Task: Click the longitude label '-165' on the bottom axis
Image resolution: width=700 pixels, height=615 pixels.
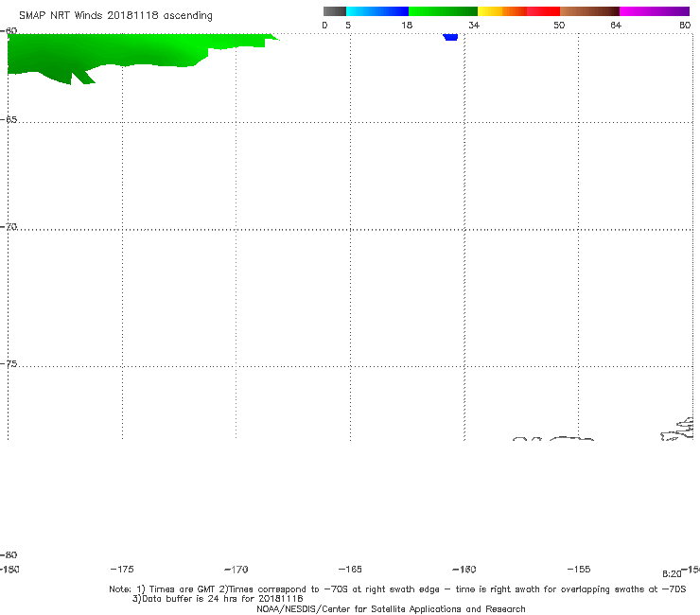Action: tap(350, 570)
